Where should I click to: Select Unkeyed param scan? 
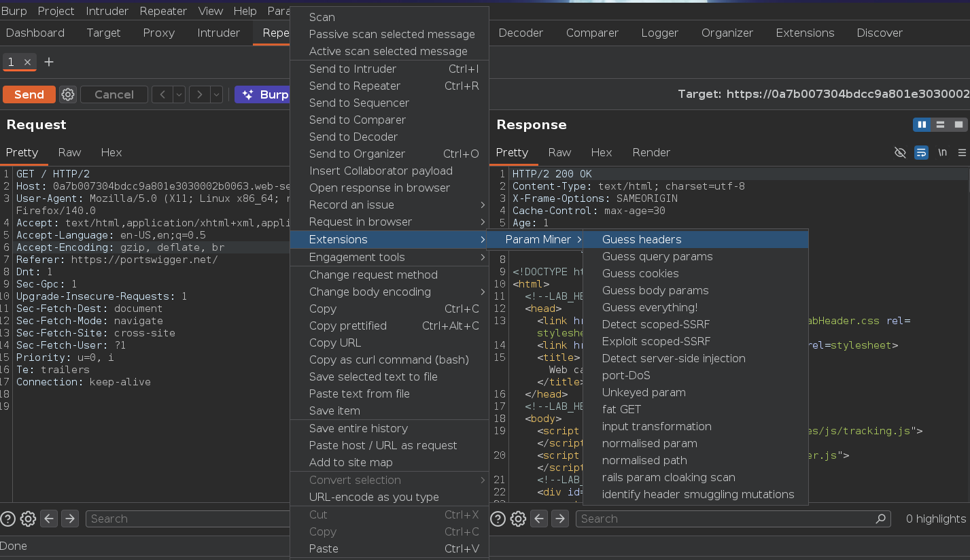[696, 392]
